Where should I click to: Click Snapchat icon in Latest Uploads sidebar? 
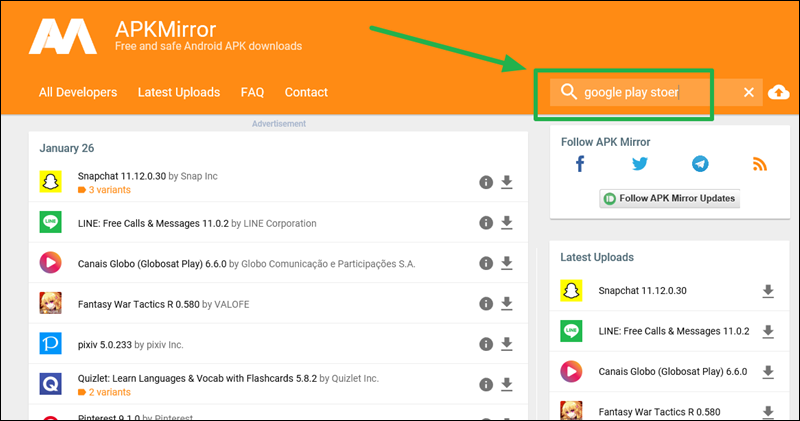point(571,290)
